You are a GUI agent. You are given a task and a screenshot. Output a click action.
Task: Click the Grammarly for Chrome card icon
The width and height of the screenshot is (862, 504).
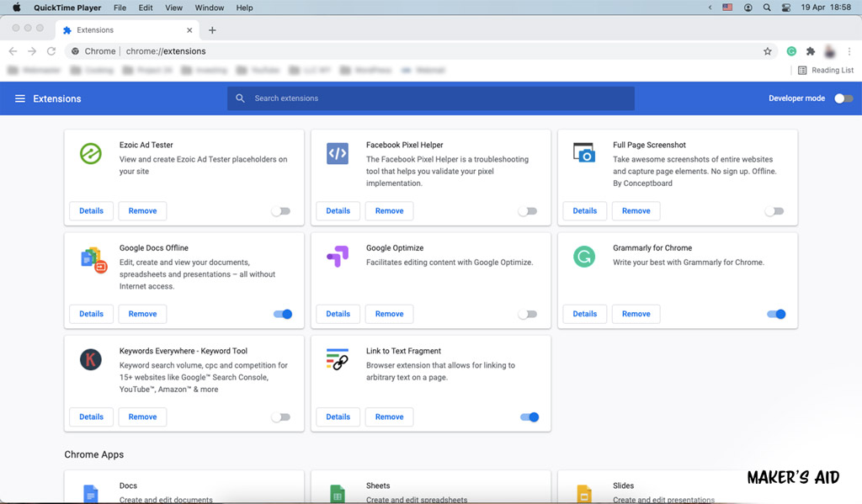pyautogui.click(x=584, y=257)
